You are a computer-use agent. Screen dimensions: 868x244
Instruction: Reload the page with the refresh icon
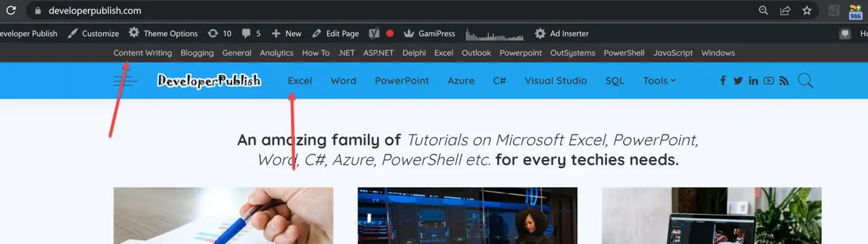[11, 11]
